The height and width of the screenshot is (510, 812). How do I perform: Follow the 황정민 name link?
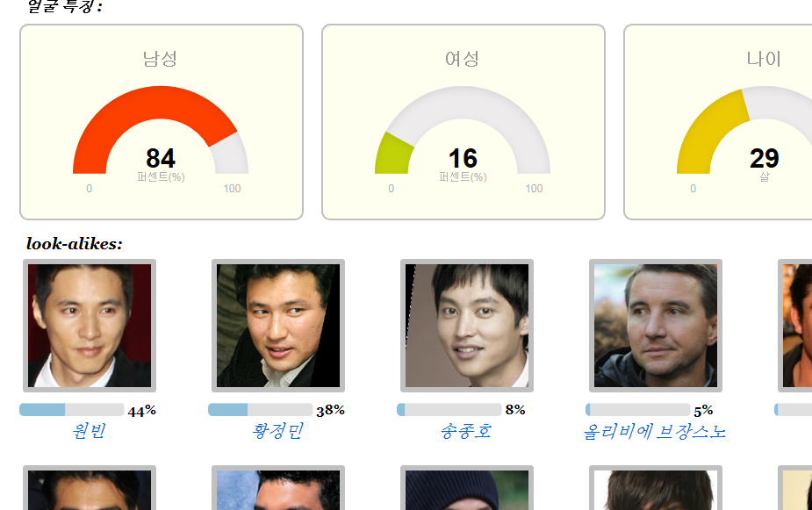[x=277, y=431]
